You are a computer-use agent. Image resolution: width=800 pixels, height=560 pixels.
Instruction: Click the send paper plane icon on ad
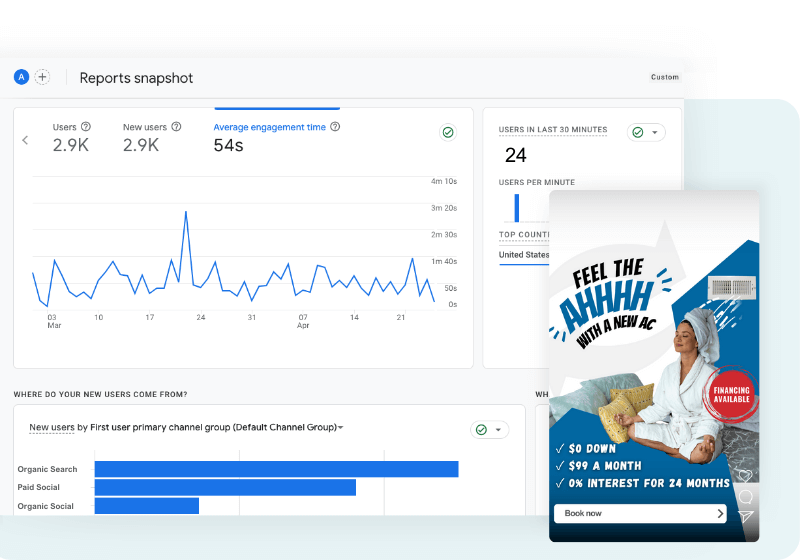click(745, 516)
